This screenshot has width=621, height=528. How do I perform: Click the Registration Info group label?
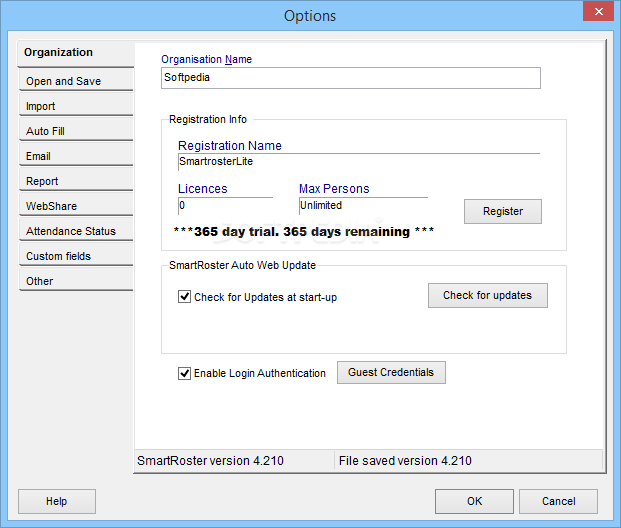208,119
